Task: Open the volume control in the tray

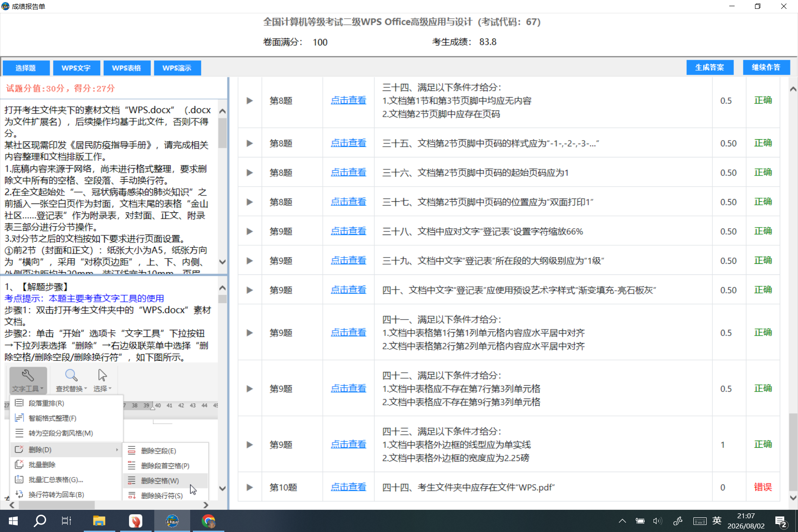Action: pyautogui.click(x=657, y=521)
